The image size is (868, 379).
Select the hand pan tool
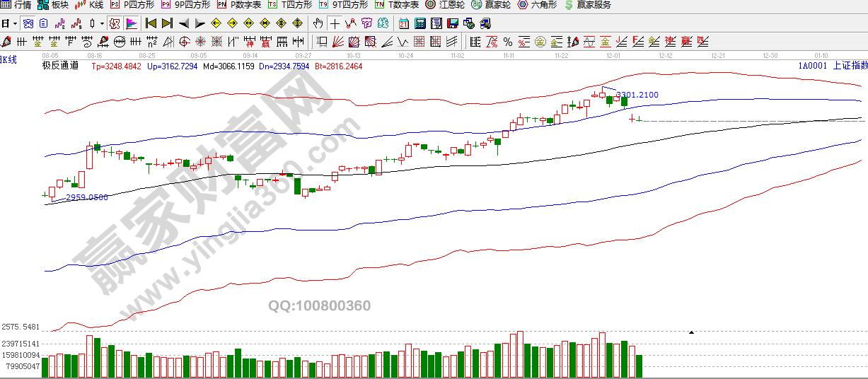(x=318, y=23)
